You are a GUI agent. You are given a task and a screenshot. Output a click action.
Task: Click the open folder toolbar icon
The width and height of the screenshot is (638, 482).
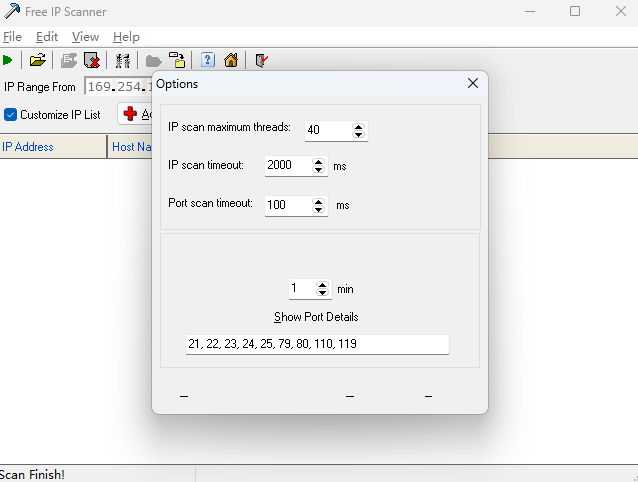pos(38,61)
